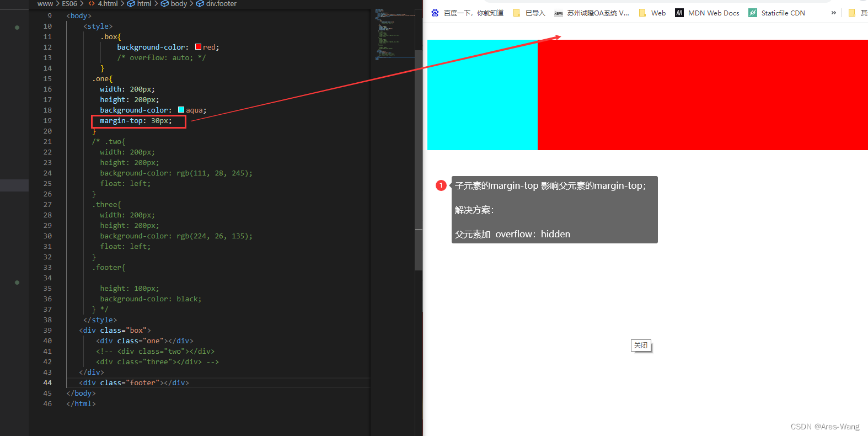This screenshot has height=436, width=868.
Task: Click the <div class="one"> code line
Action: (x=144, y=341)
